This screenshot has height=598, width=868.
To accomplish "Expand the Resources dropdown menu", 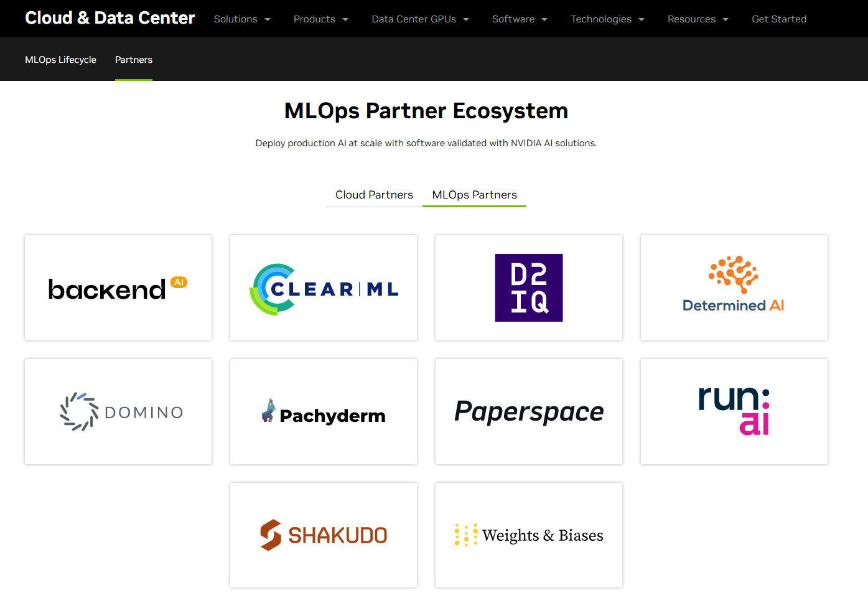I will pos(698,19).
